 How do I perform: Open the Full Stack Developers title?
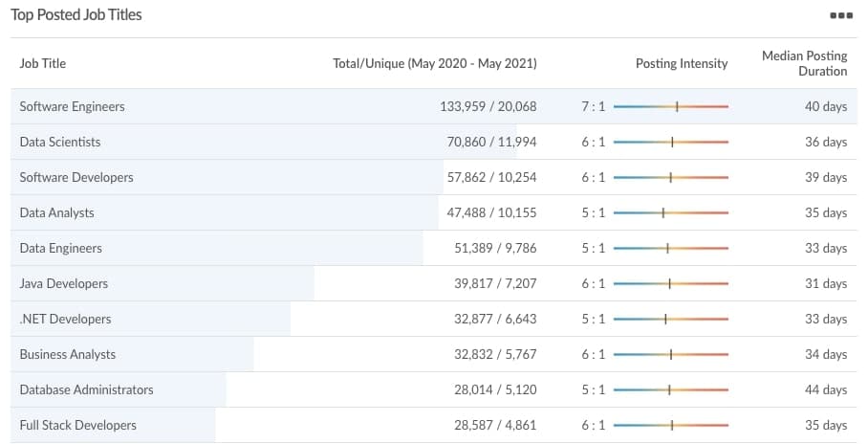78,425
